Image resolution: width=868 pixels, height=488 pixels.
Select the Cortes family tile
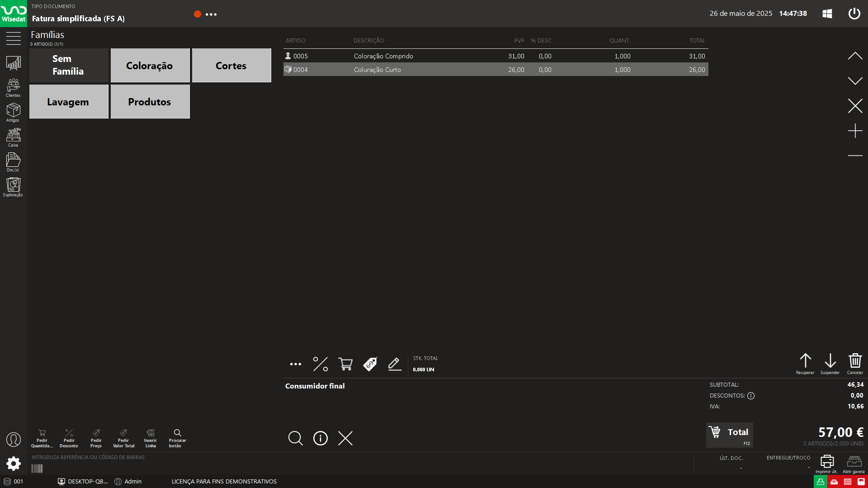tap(231, 66)
